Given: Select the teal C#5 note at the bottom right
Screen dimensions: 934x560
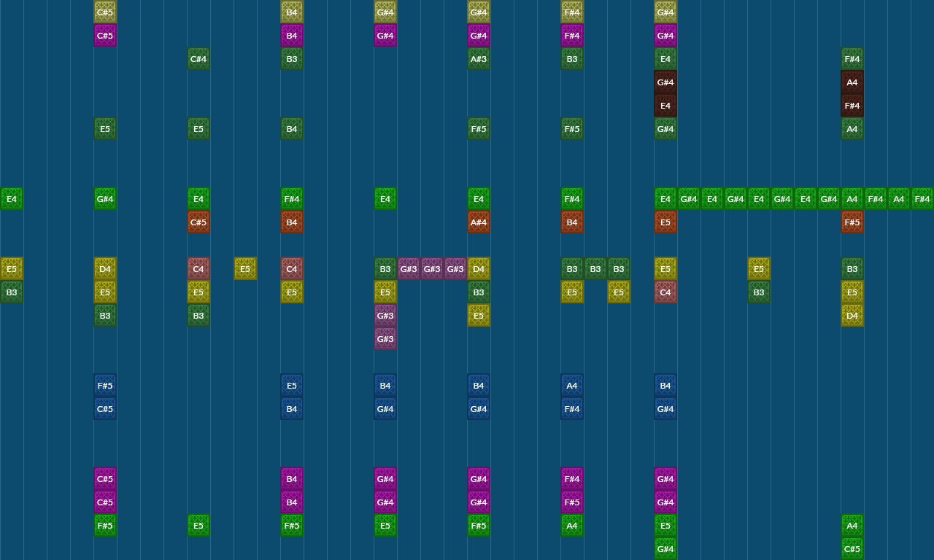Looking at the screenshot, I should (x=852, y=548).
